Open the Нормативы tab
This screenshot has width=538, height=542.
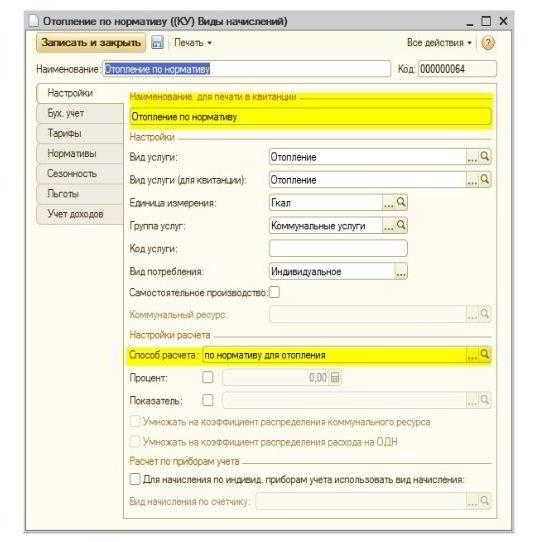pyautogui.click(x=80, y=153)
